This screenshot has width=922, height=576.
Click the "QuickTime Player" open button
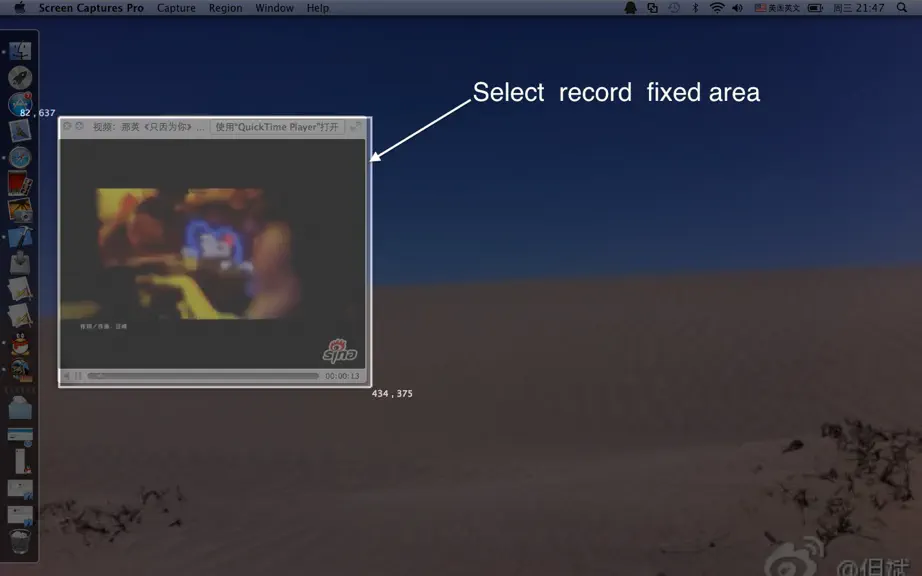277,127
